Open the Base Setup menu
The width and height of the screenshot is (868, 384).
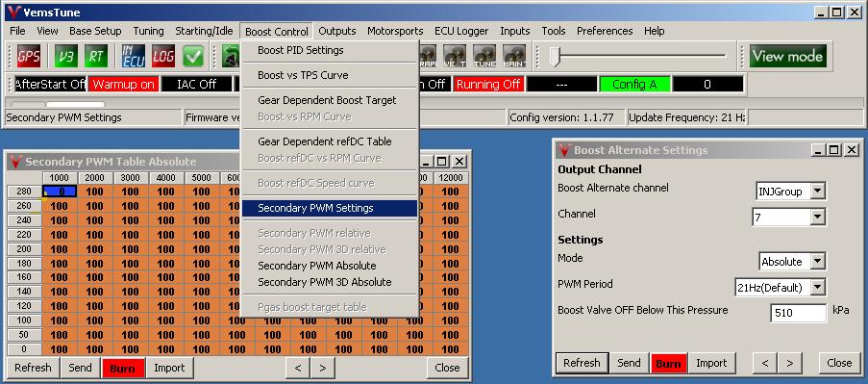(x=95, y=31)
